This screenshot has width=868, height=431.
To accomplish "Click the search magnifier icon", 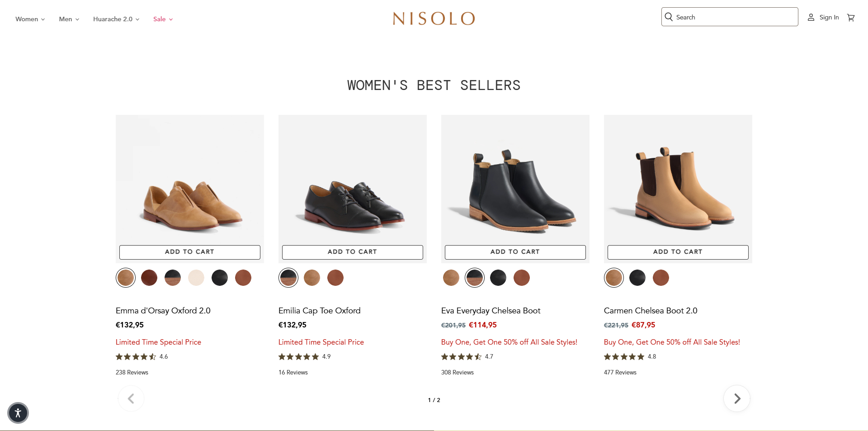I will [669, 17].
